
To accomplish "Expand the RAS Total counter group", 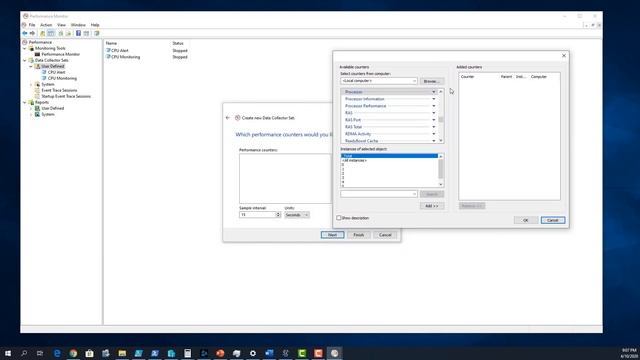I will click(433, 127).
